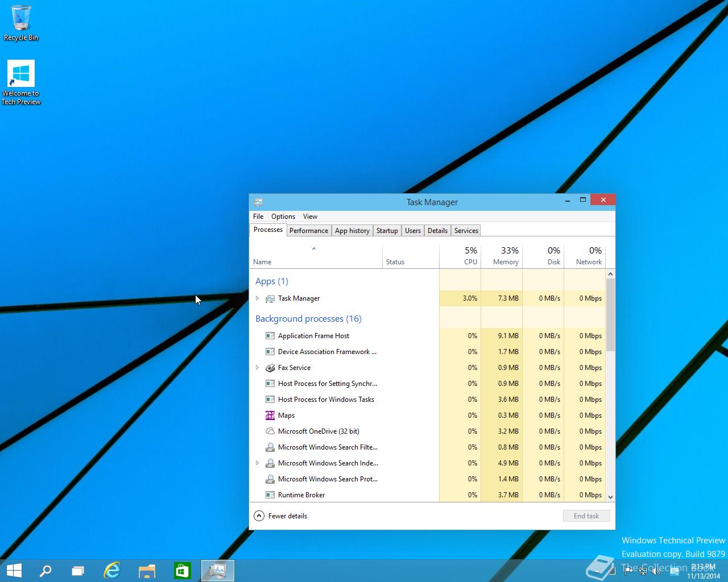The image size is (728, 582).
Task: Click the 3.0% CPU cell
Action: coord(460,298)
